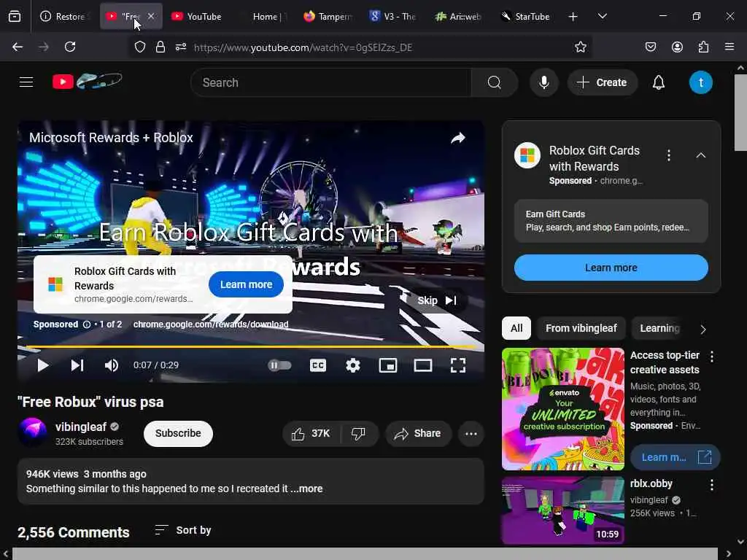
Task: Click Learn more on video ad overlay
Action: 246,284
